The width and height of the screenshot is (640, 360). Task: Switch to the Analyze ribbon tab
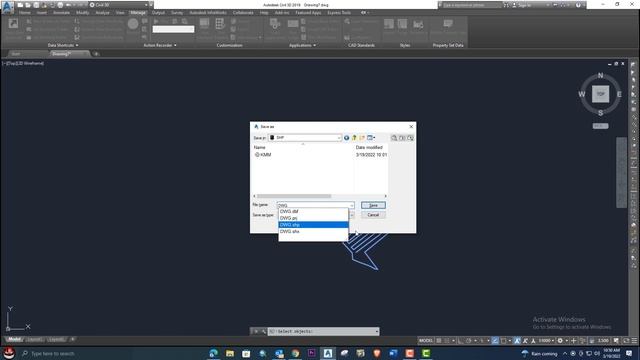point(102,13)
